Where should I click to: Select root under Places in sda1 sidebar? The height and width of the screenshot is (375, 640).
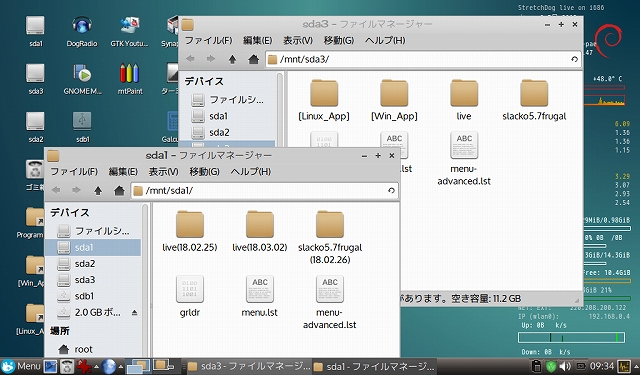(x=93, y=349)
